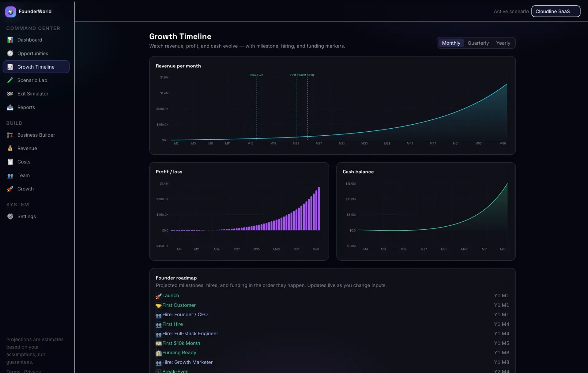Image resolution: width=588 pixels, height=373 pixels.
Task: Open the Settings page
Action: pos(36,217)
